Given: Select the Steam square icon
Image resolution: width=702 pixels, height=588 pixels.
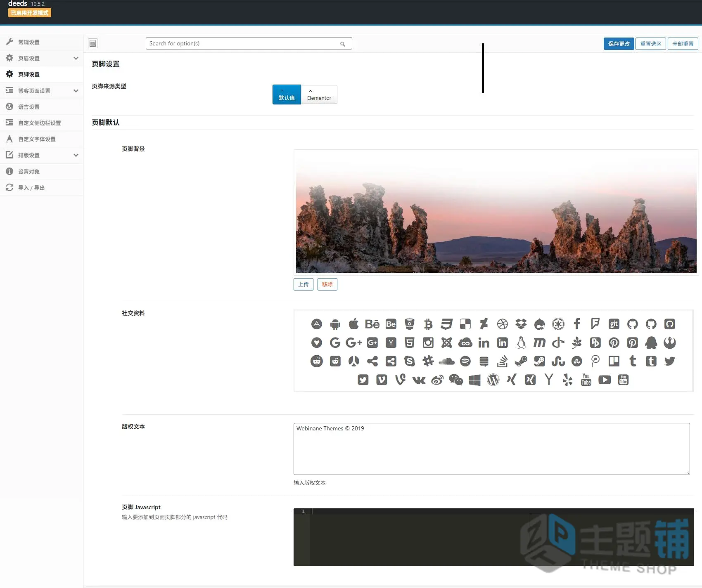Looking at the screenshot, I should click(540, 361).
